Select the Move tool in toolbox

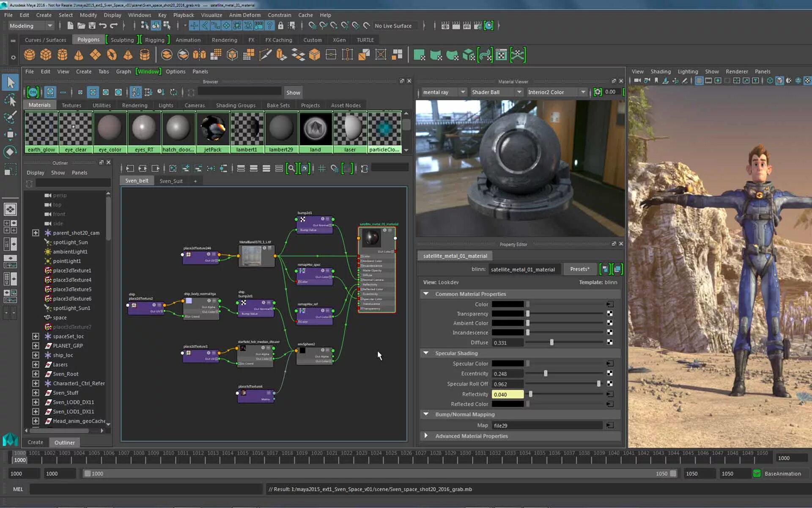click(x=10, y=135)
